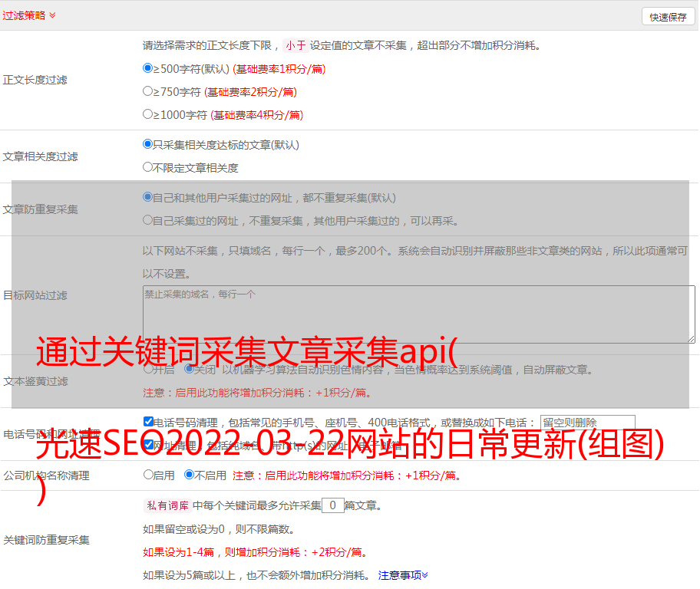Viewport: 700px width, 589px height.
Task: Choose 不限定文章相关度 radio option
Action: coord(147,167)
